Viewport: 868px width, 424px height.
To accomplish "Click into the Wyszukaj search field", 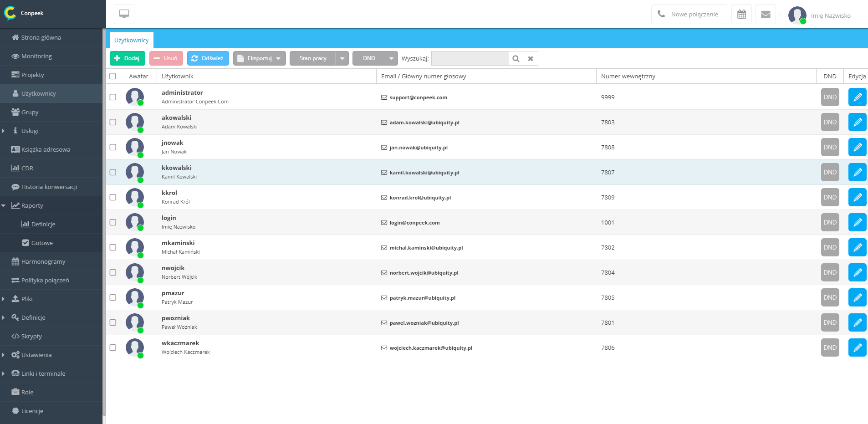I will [470, 58].
